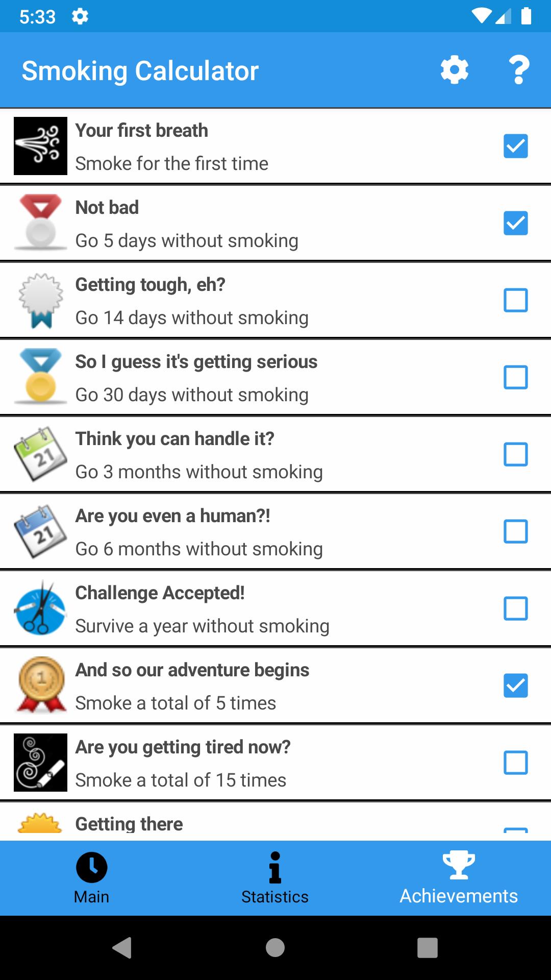Toggle the 'Not bad' achievement checkbox
The width and height of the screenshot is (551, 980).
[516, 223]
